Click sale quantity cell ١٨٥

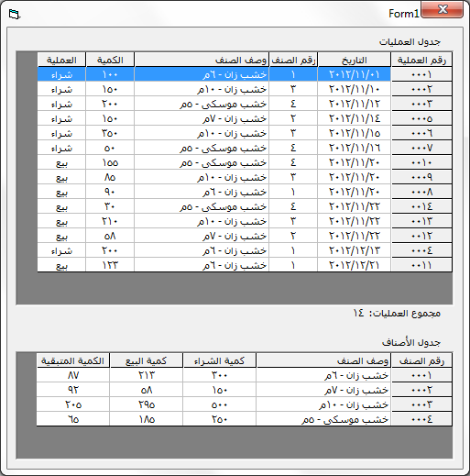[146, 419]
